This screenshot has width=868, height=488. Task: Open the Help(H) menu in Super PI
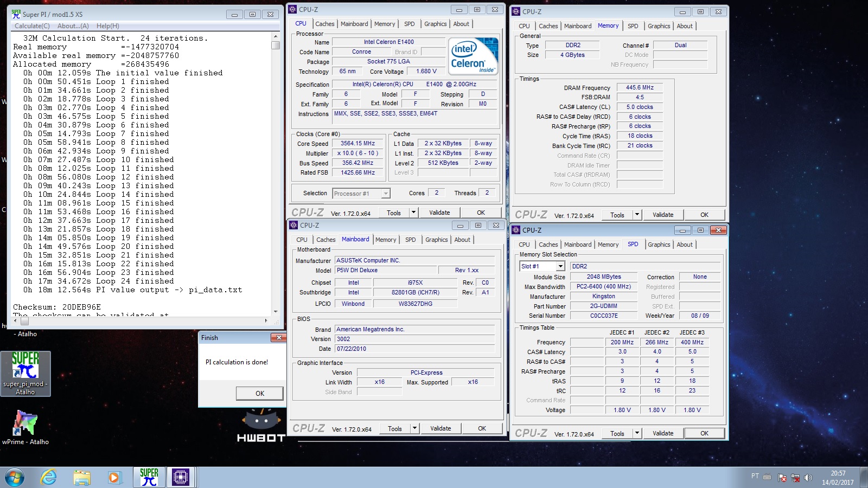(x=107, y=26)
